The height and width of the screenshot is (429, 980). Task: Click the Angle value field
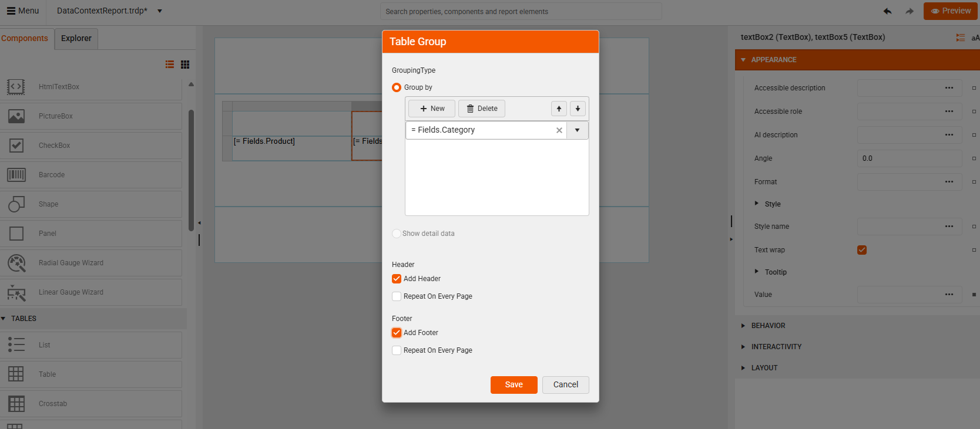[909, 158]
